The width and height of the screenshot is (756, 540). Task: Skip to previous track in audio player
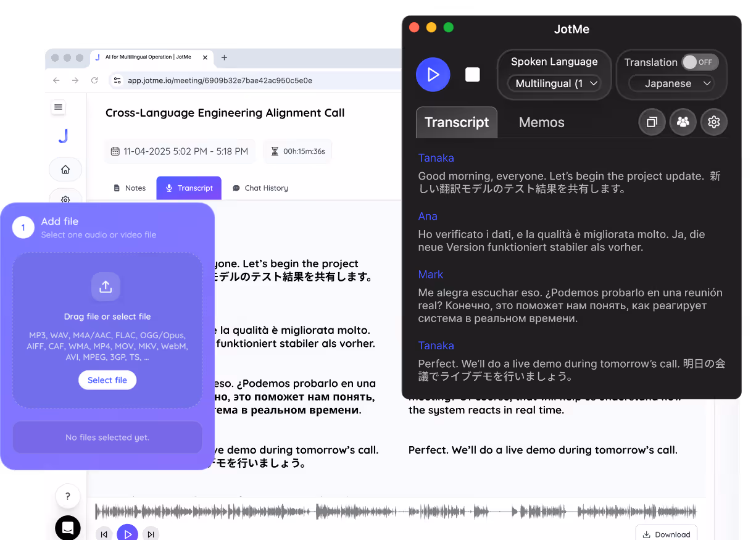coord(104,534)
